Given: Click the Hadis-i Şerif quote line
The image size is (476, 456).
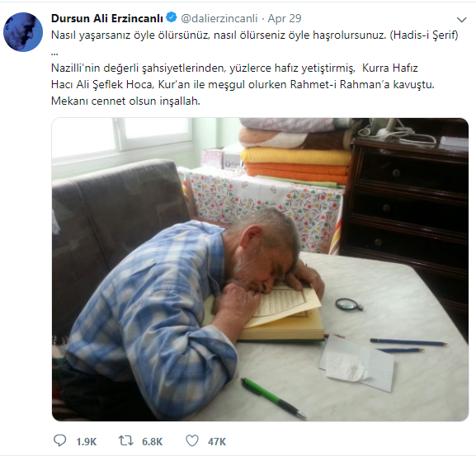Looking at the screenshot, I should tap(254, 35).
